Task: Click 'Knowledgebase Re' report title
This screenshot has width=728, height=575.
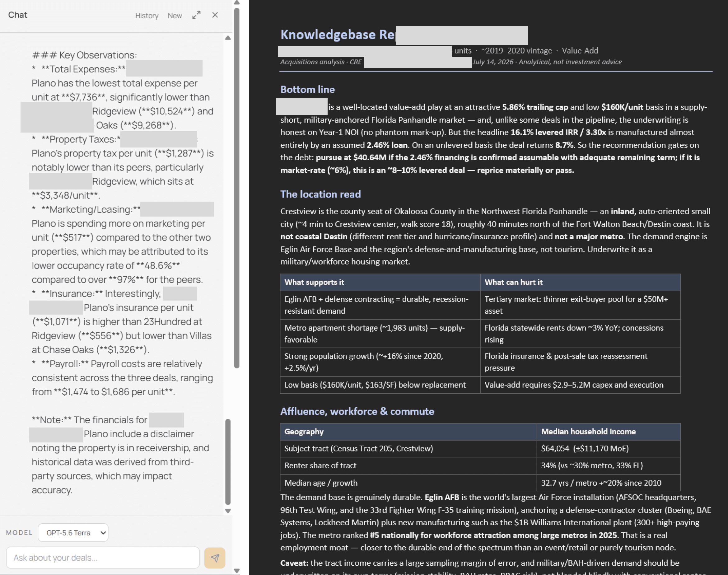Action: point(337,35)
